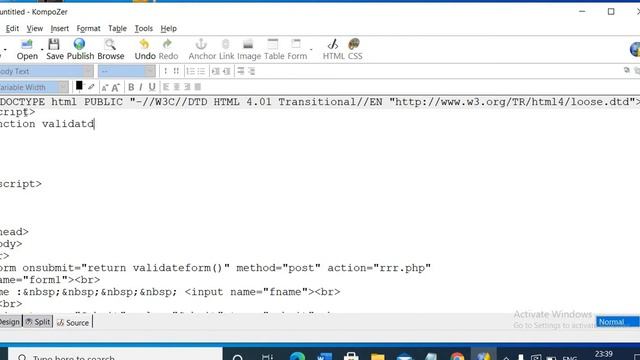Open the Insert menu
Screen dimensions: 640x360
[x=60, y=29]
